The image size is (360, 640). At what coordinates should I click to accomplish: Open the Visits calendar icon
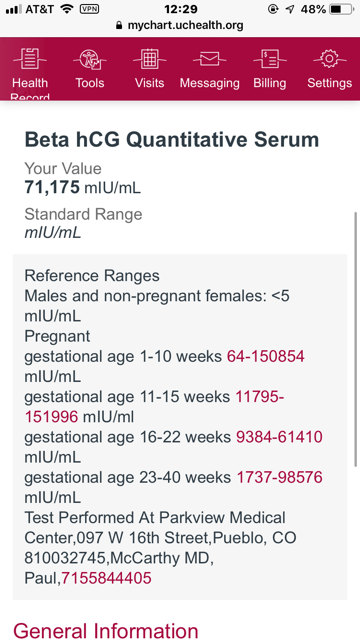point(150,58)
